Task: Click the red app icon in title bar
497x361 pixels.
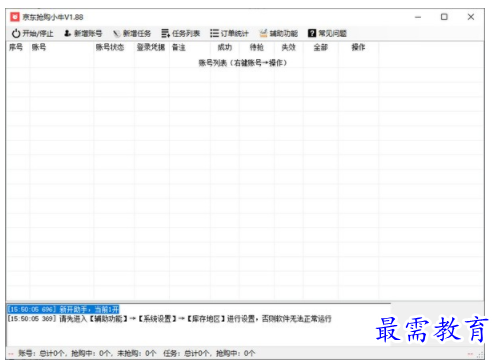Action: [15, 17]
